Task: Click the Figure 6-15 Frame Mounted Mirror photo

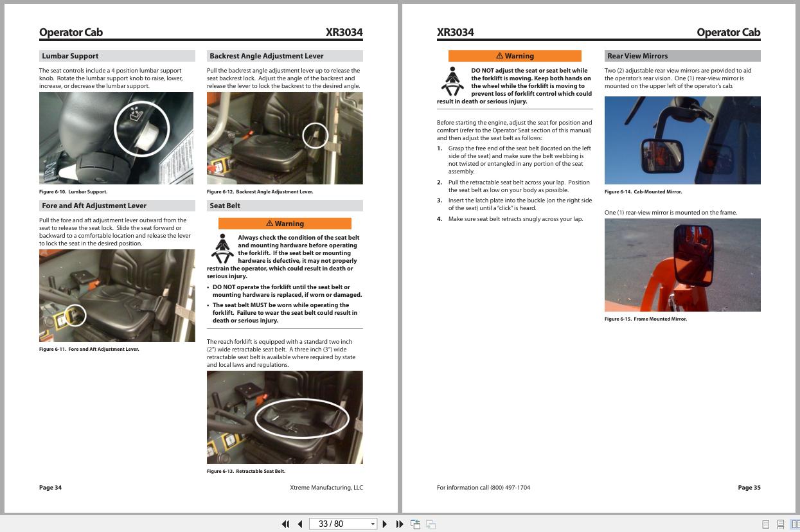Action: click(682, 264)
